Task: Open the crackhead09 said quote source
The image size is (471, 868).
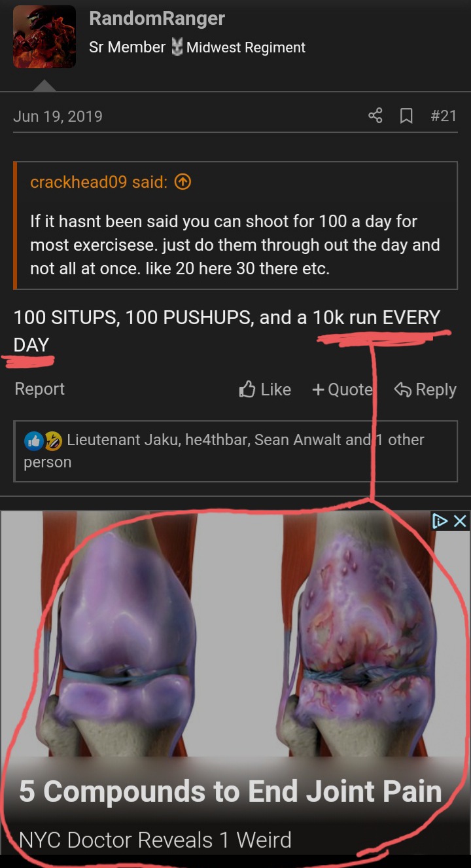Action: 98,183
